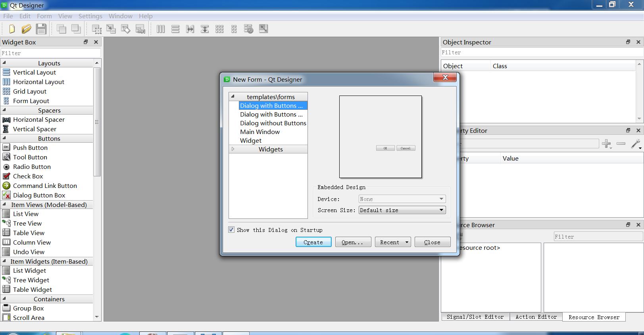Float the Widget Box panel
Image resolution: width=644 pixels, height=335 pixels.
(x=86, y=42)
